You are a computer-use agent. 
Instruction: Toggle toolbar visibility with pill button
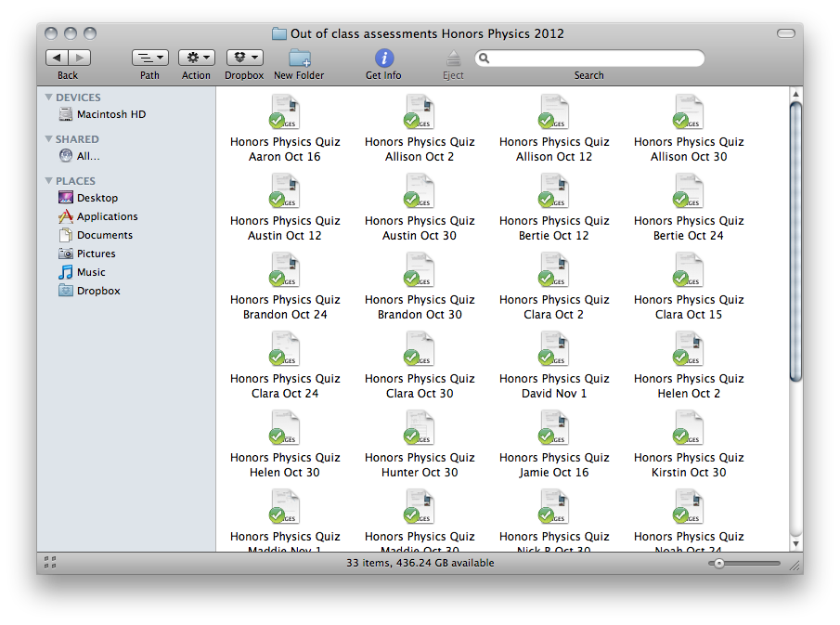(785, 33)
